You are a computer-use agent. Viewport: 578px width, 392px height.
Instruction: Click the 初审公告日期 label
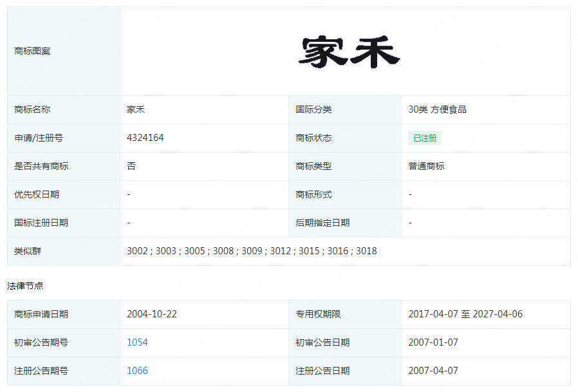point(322,342)
